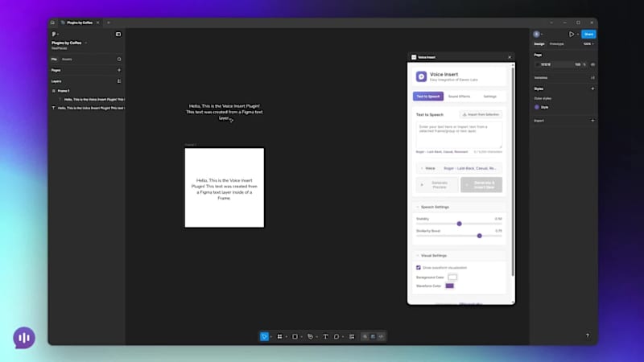
Task: Open dropdown arrow next to Present button
Action: pyautogui.click(x=577, y=34)
